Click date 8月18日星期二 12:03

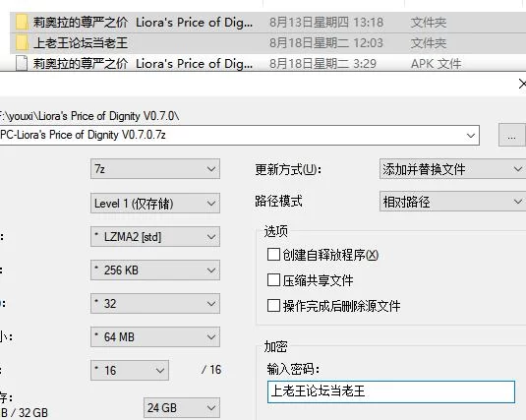point(326,43)
